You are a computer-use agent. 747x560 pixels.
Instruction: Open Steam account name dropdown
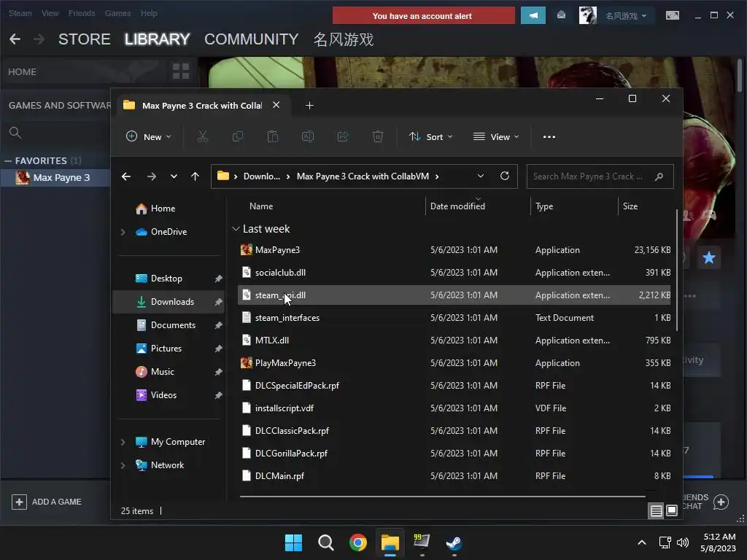[625, 16]
